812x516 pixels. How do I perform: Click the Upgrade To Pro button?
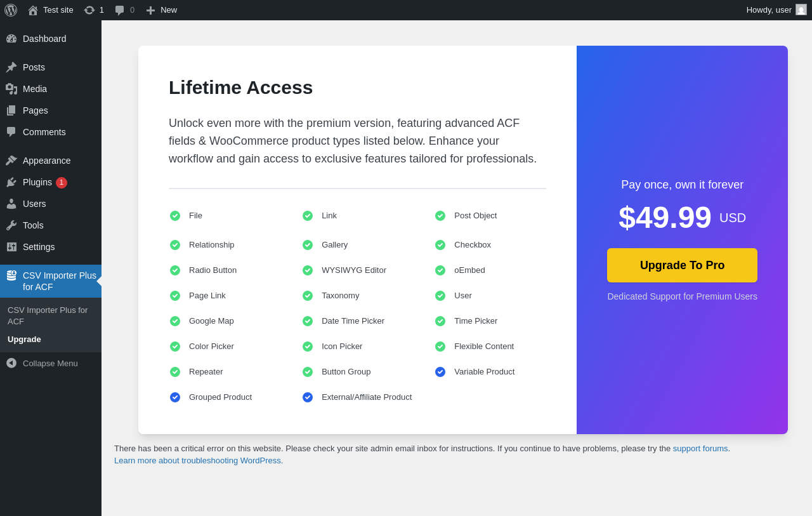(x=682, y=265)
